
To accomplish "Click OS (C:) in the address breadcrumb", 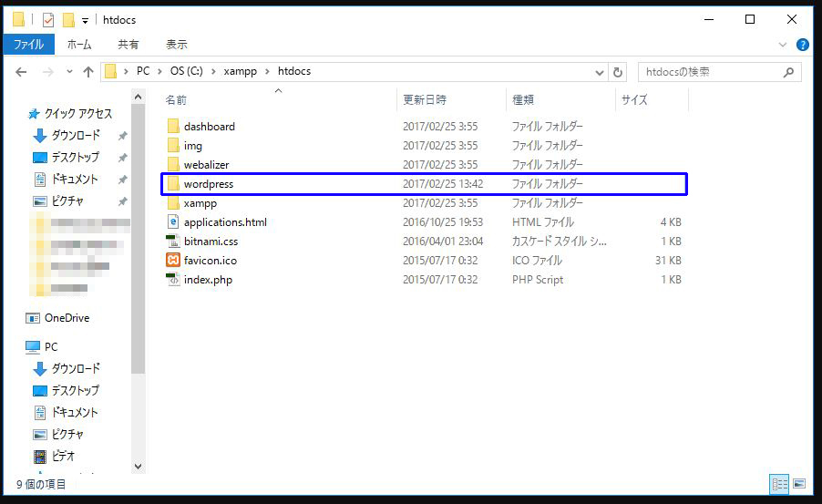I will [187, 71].
